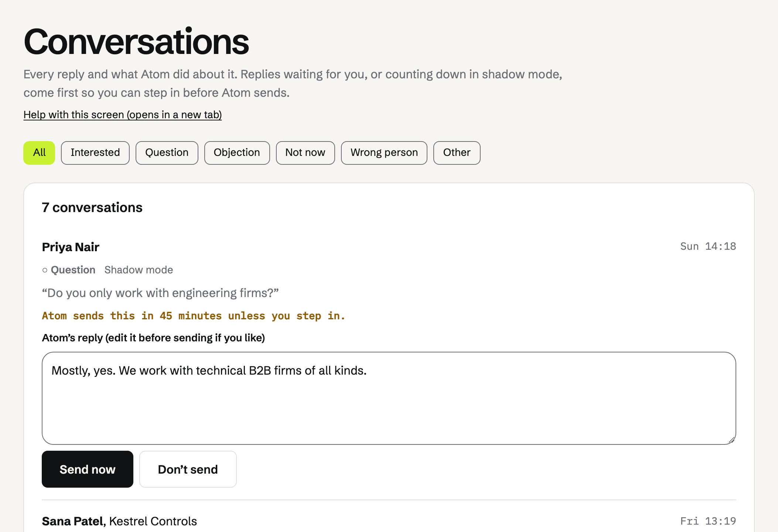Filter by Wrong person

click(x=384, y=153)
